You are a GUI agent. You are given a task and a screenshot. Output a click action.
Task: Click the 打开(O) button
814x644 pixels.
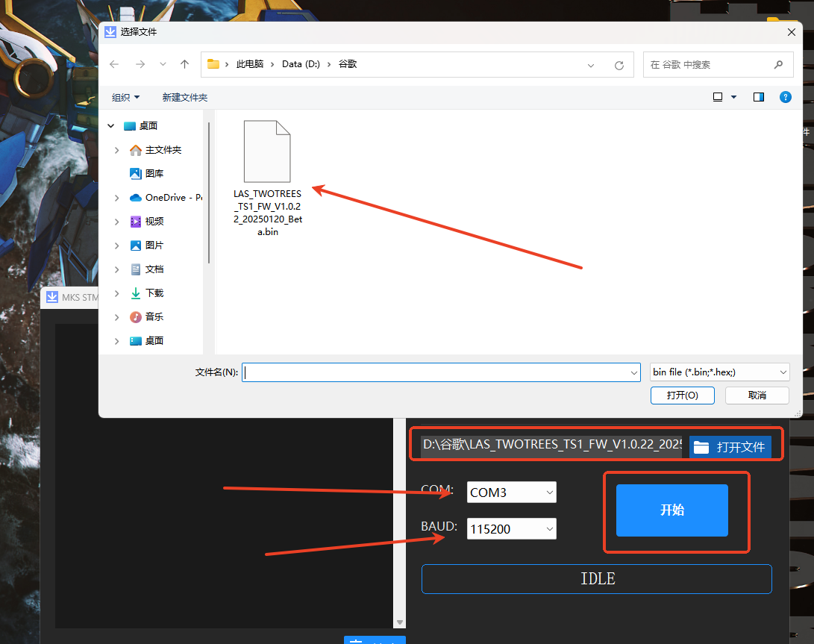pyautogui.click(x=682, y=396)
